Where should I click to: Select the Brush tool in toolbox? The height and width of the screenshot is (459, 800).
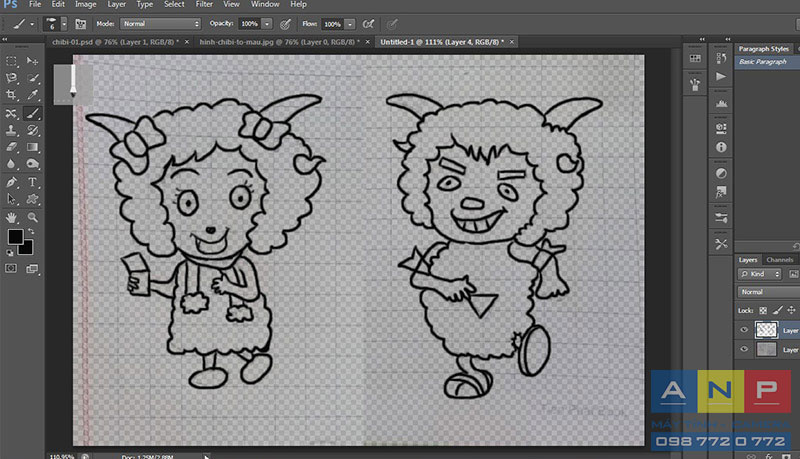pos(32,113)
